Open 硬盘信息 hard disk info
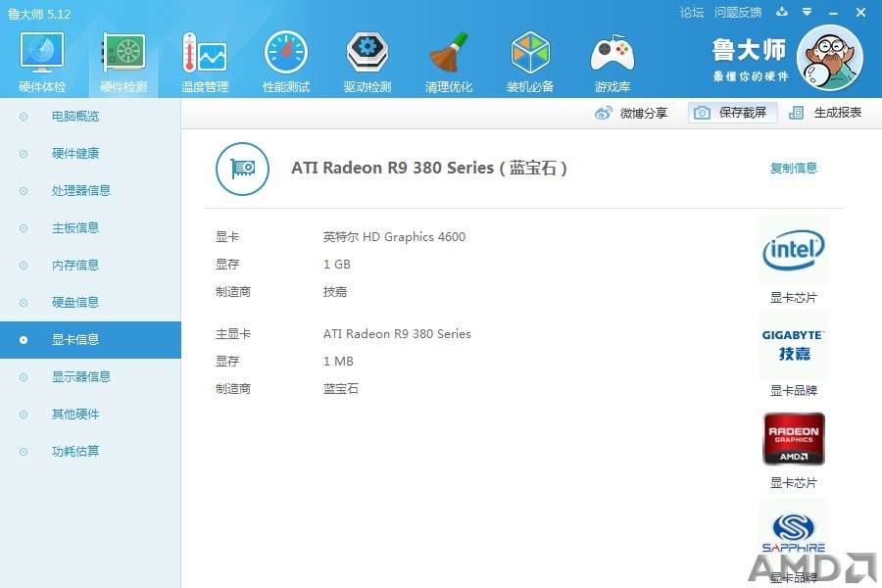The image size is (882, 588). pyautogui.click(x=75, y=302)
